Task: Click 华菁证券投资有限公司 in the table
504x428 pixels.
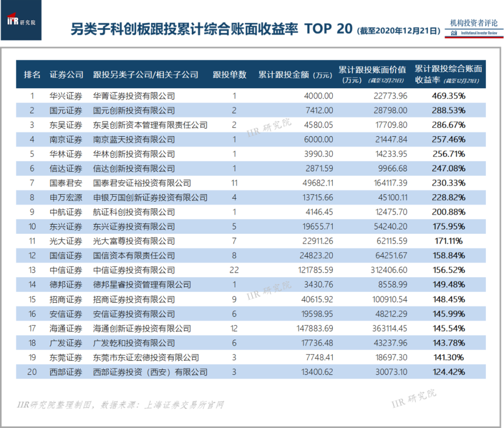Action: point(134,96)
